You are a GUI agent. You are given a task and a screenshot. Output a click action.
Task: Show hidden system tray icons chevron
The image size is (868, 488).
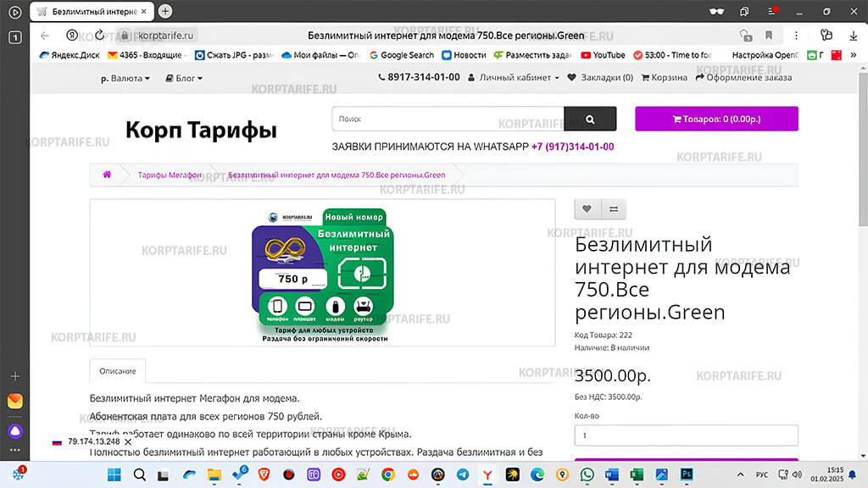coord(740,474)
